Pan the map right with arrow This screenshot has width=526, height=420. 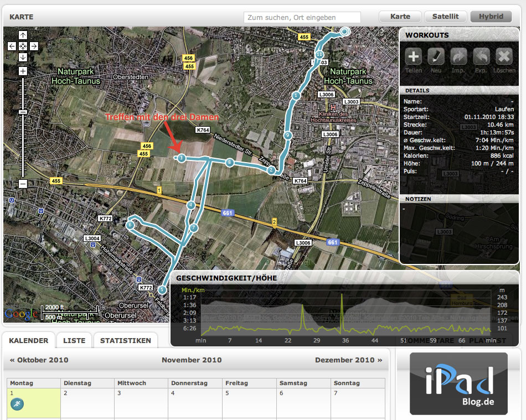coord(34,46)
